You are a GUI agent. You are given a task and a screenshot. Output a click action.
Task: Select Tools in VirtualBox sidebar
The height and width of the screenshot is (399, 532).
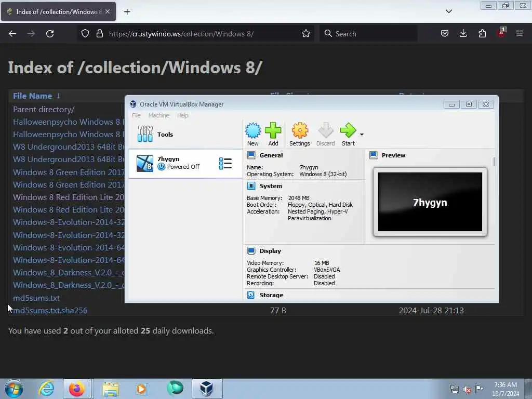click(x=185, y=135)
